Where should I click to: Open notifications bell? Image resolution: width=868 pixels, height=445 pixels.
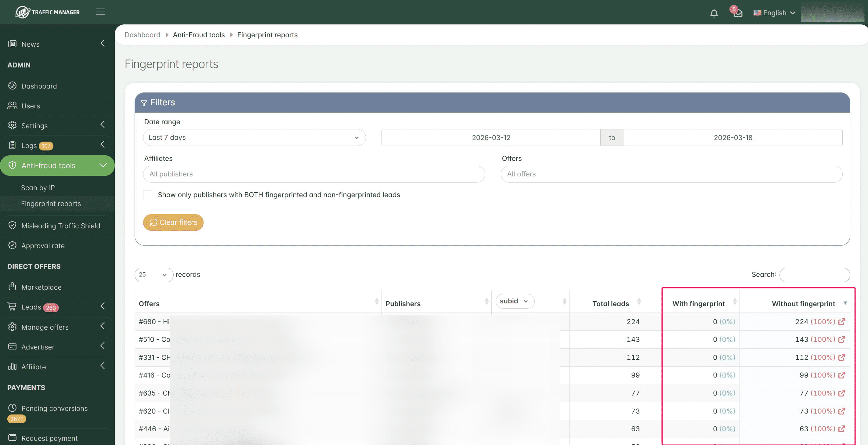point(714,13)
